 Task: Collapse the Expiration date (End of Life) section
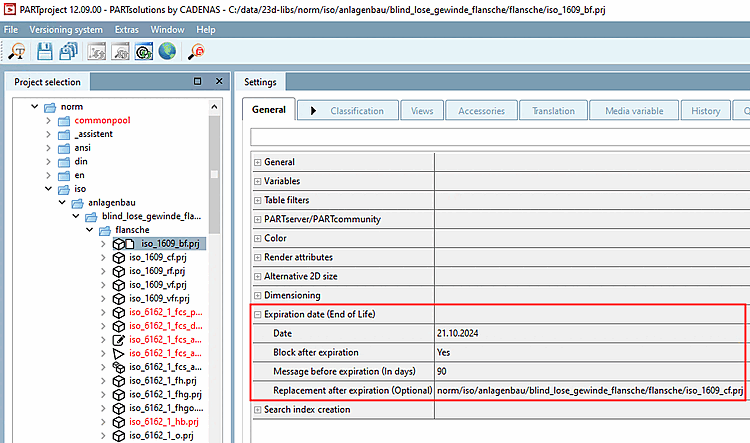[257, 315]
